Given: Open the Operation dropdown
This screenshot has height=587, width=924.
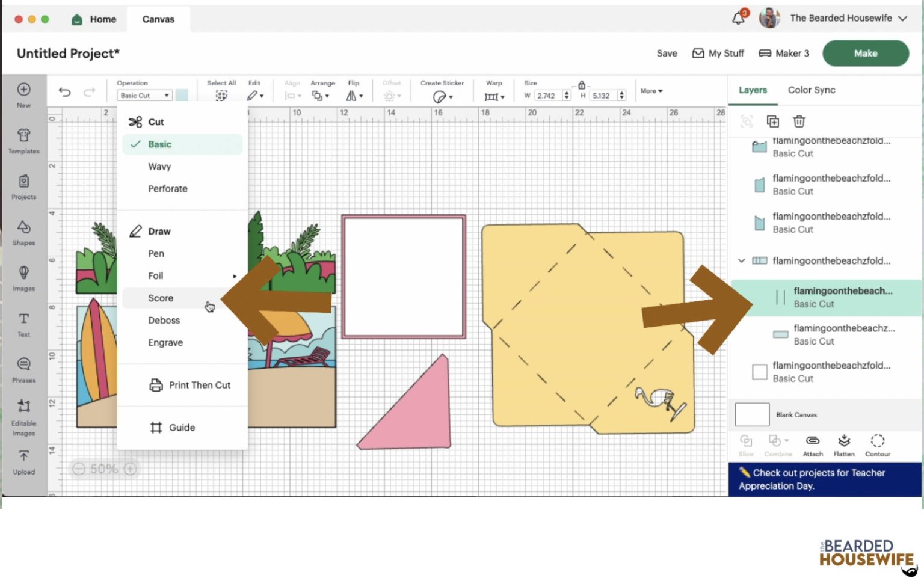Looking at the screenshot, I should click(x=144, y=96).
